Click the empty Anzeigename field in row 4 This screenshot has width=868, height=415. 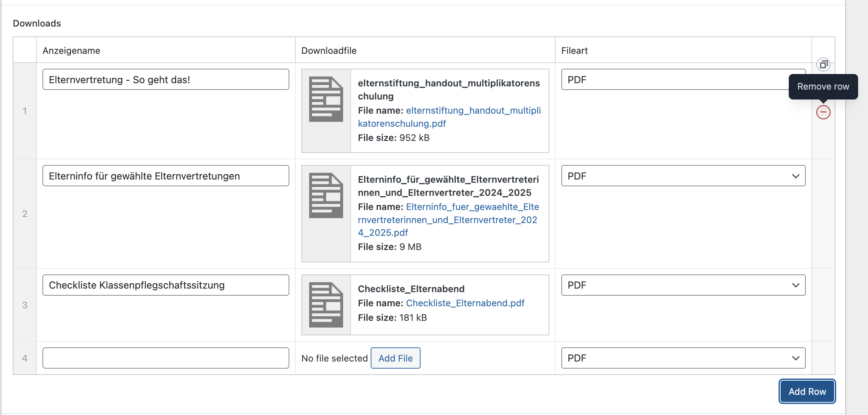click(166, 358)
